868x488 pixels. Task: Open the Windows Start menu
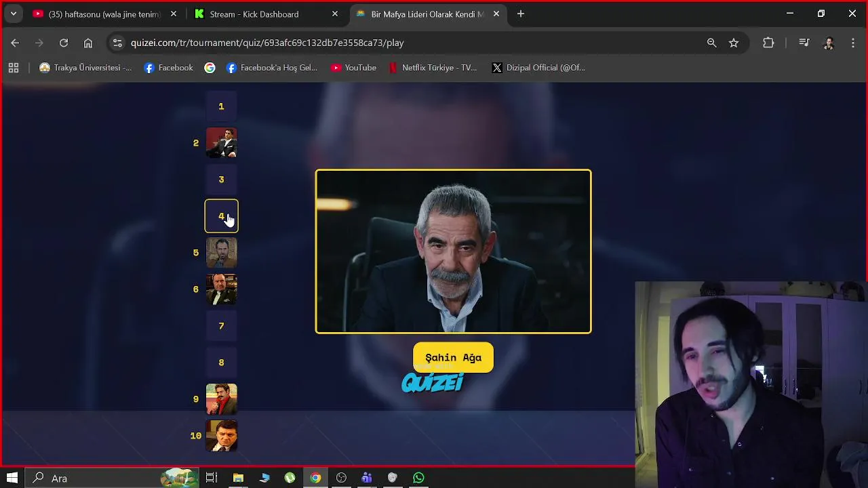pyautogui.click(x=12, y=478)
